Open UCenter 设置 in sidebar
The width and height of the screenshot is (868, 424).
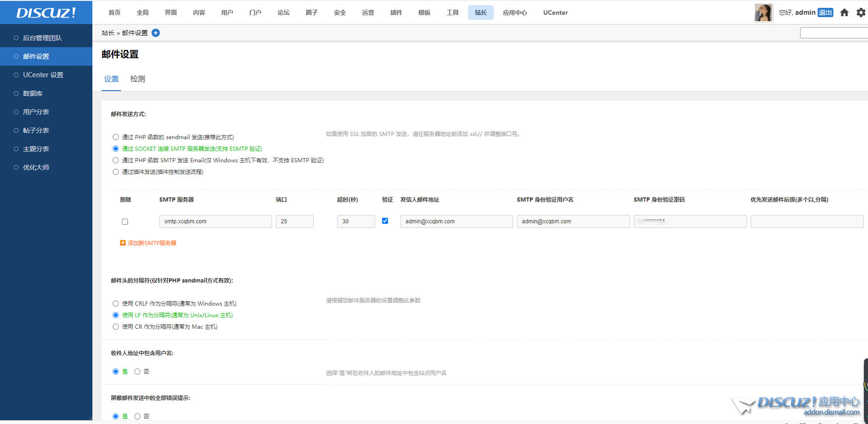[43, 75]
